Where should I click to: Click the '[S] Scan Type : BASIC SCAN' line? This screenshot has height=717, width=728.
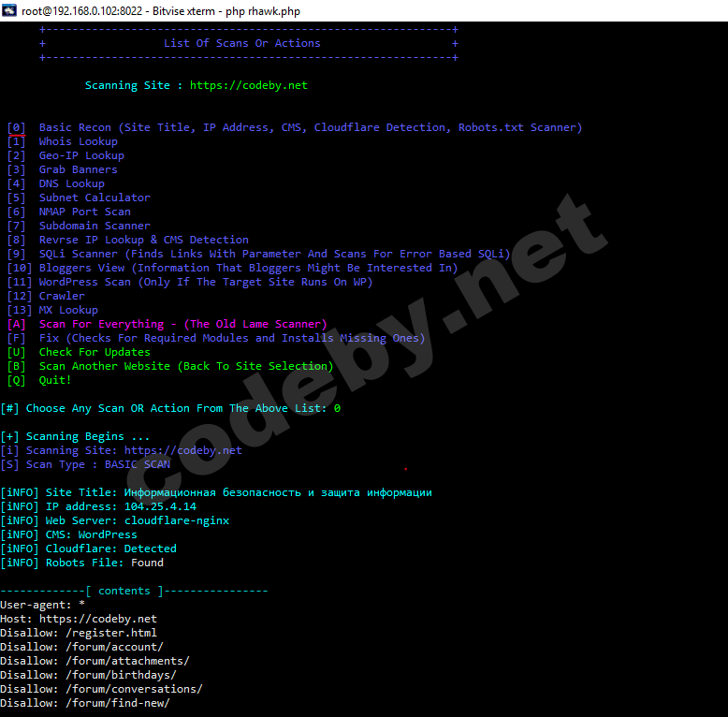click(x=85, y=464)
